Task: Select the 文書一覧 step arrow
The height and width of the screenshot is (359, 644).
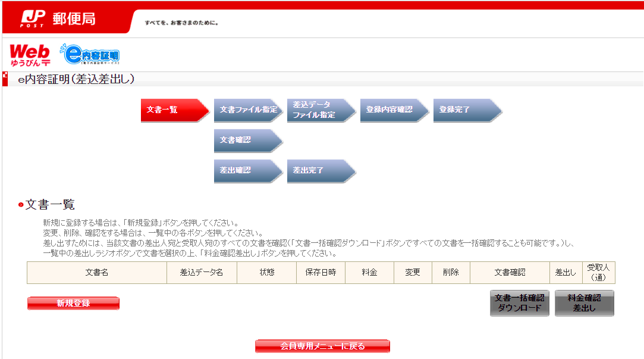Action: click(x=172, y=110)
